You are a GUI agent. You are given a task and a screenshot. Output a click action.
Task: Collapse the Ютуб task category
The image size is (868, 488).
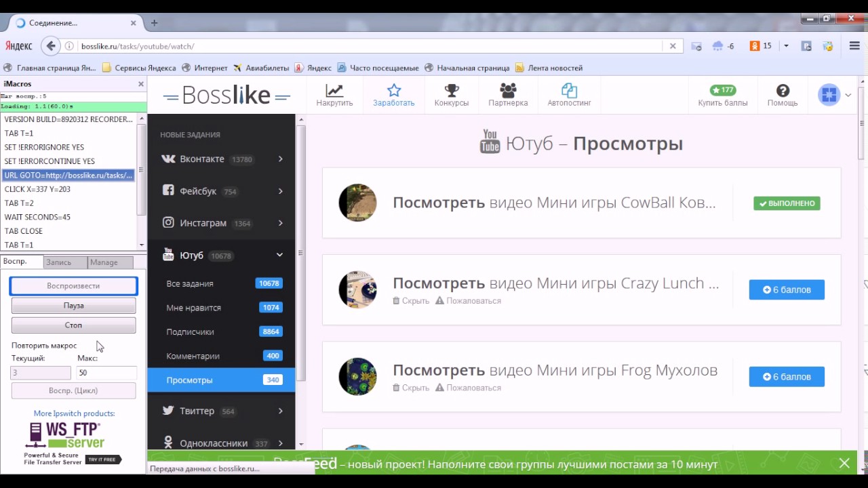279,255
